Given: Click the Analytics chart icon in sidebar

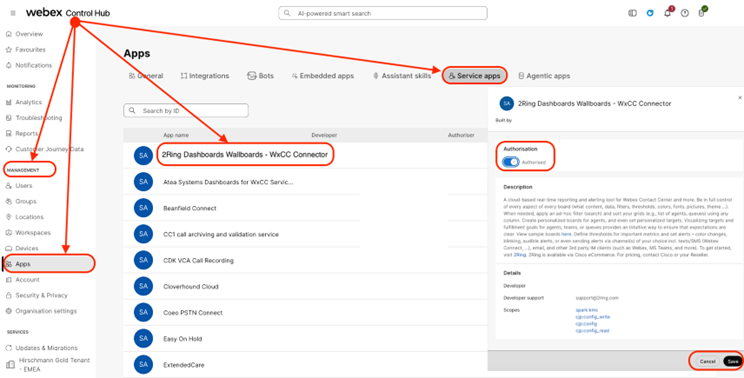Looking at the screenshot, I should coord(9,102).
